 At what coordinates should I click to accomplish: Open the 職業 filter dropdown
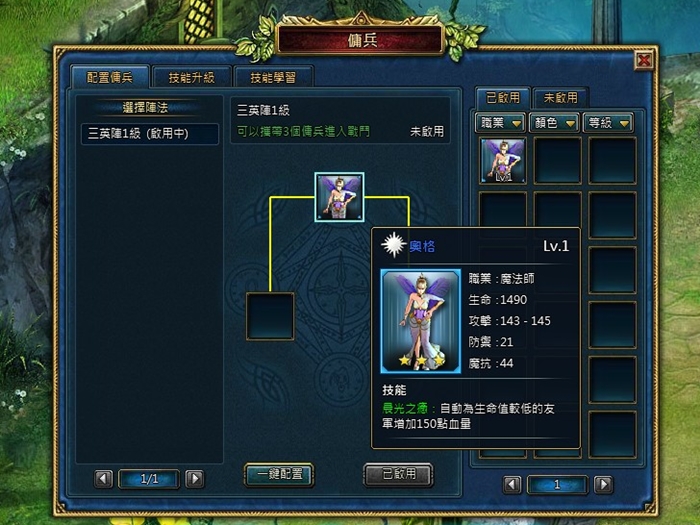click(x=500, y=123)
